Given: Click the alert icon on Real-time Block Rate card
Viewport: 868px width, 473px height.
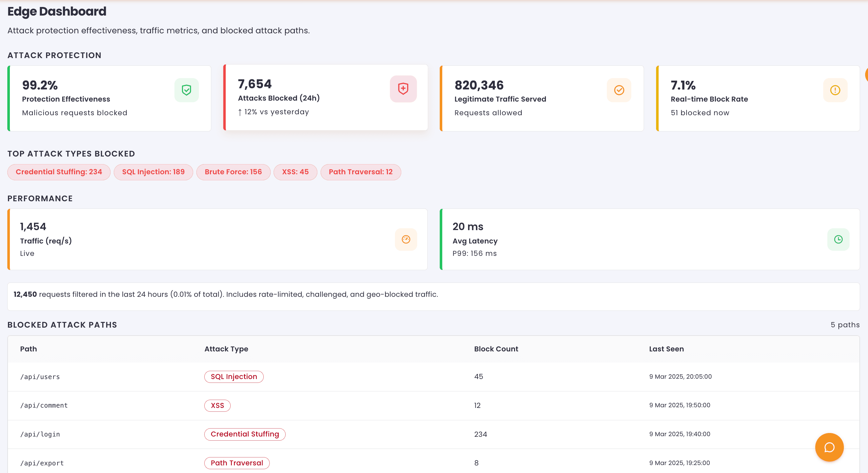Looking at the screenshot, I should 835,90.
